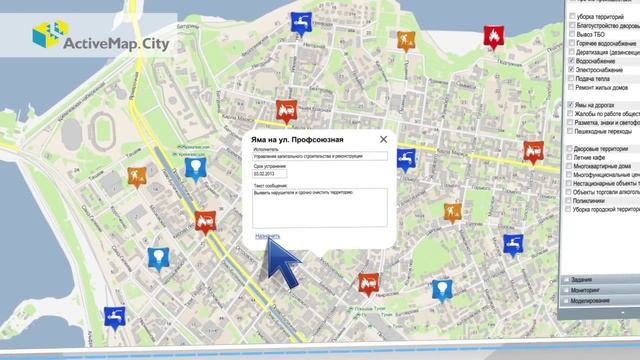Enable the 'Дворовые территории' checkbox
Viewport: 640px width, 360px height.
click(569, 148)
